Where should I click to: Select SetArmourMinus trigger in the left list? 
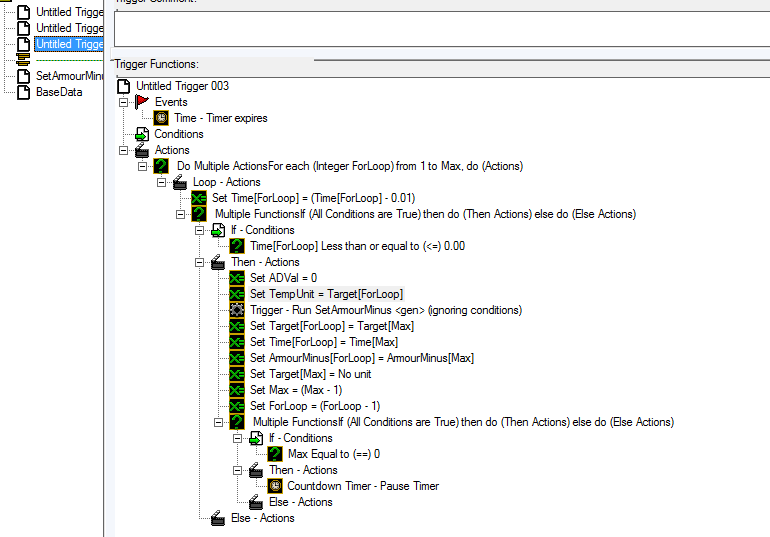click(69, 76)
